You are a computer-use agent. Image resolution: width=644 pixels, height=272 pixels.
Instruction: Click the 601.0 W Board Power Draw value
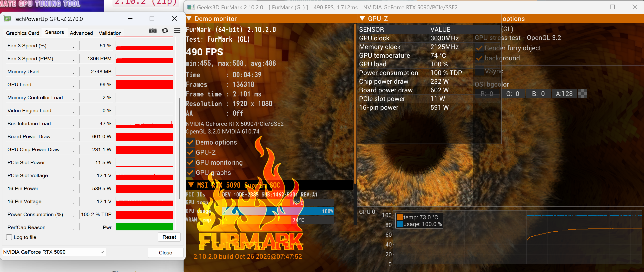pyautogui.click(x=96, y=137)
